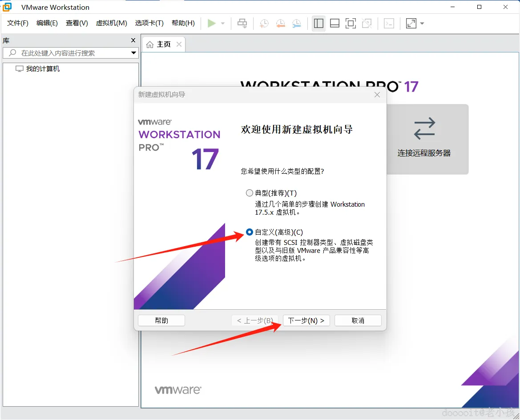Click the green power on play icon
Viewport: 520px width, 420px height.
(x=211, y=23)
